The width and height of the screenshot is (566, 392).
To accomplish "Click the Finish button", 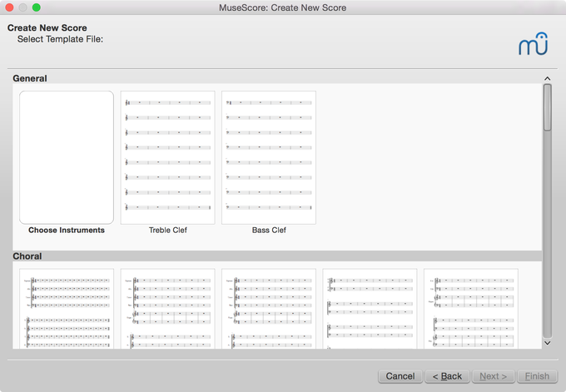I will (537, 376).
